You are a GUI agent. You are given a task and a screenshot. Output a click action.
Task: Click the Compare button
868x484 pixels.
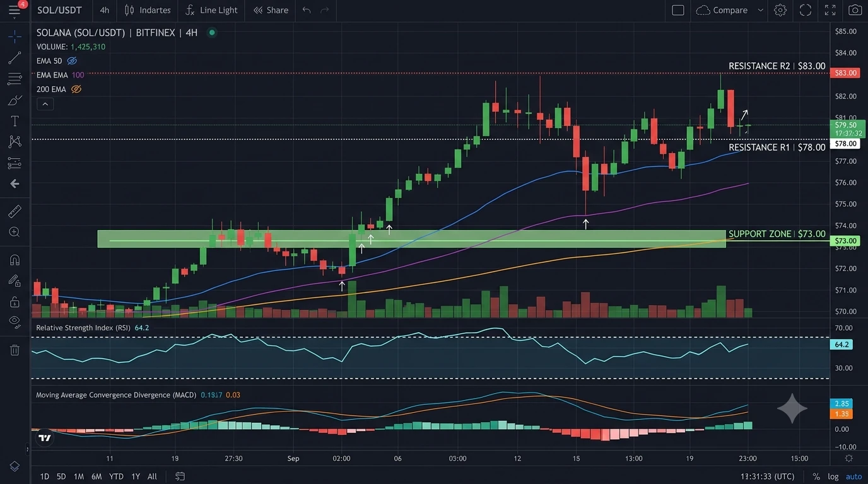coord(722,10)
